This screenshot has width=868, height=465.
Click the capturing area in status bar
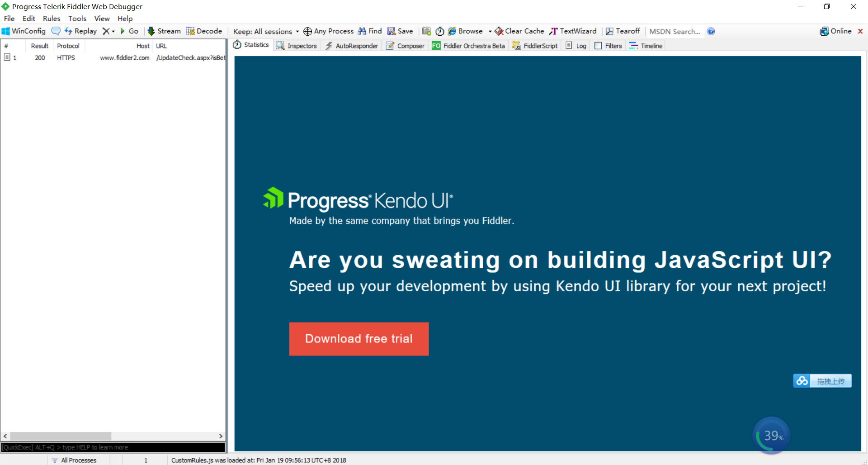point(24,460)
